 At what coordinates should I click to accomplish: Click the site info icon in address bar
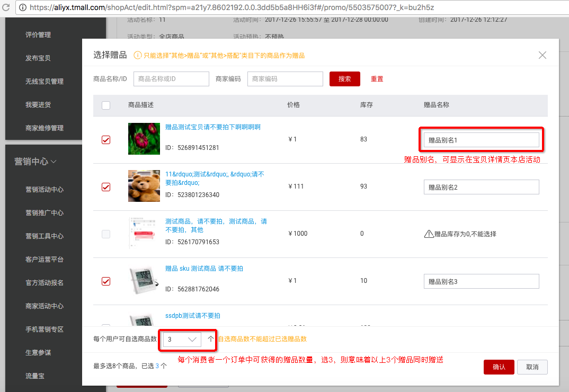click(23, 7)
